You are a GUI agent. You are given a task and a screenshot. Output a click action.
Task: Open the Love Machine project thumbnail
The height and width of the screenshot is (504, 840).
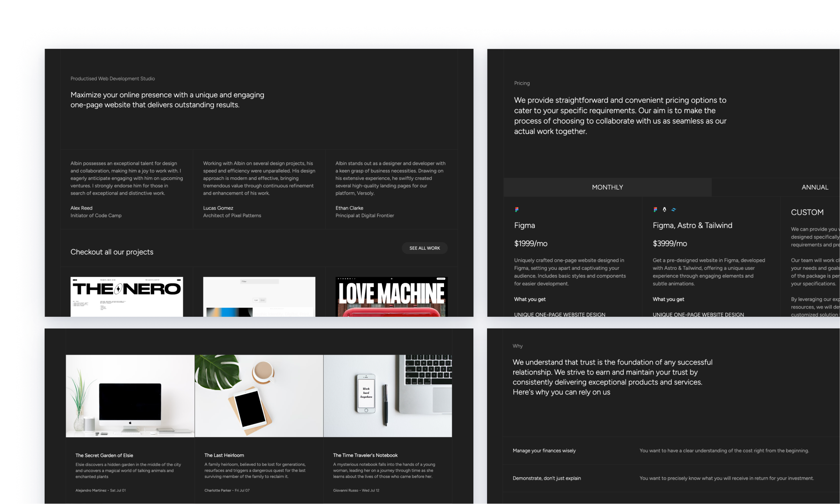click(391, 296)
